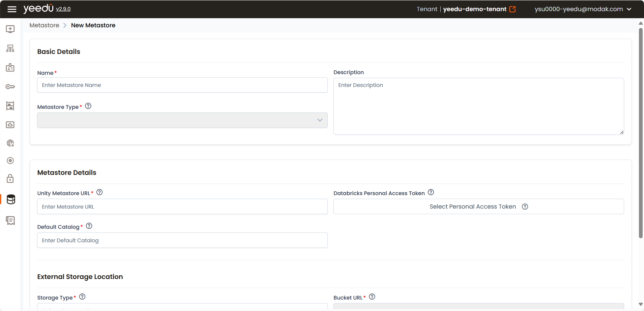Show help for Metastore Type
This screenshot has height=311, width=644.
(88, 106)
